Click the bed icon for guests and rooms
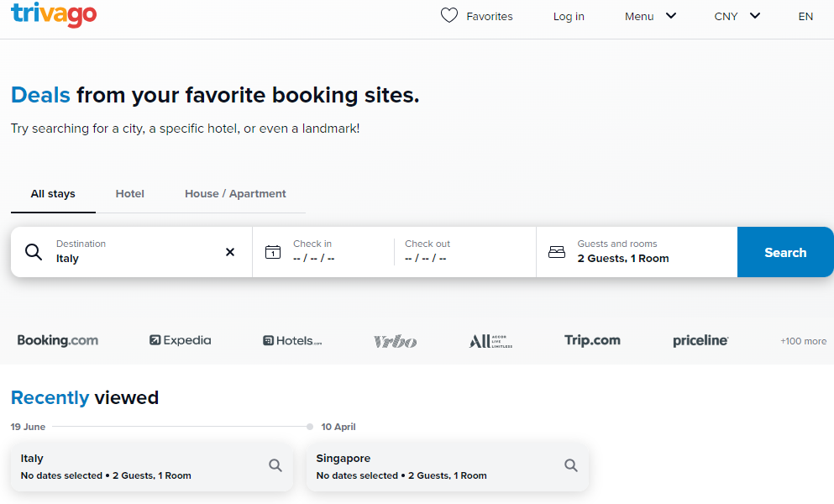This screenshot has height=504, width=834. 557,252
